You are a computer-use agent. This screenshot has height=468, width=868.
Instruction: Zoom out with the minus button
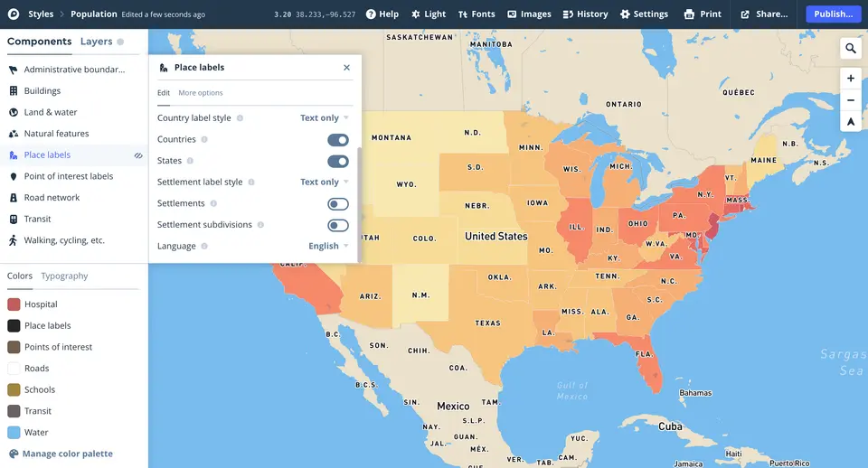tap(851, 100)
